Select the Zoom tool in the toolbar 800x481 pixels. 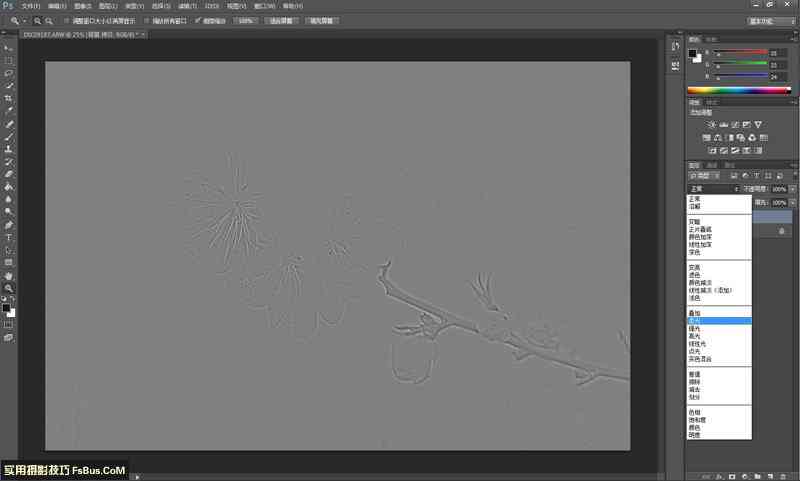(9, 288)
